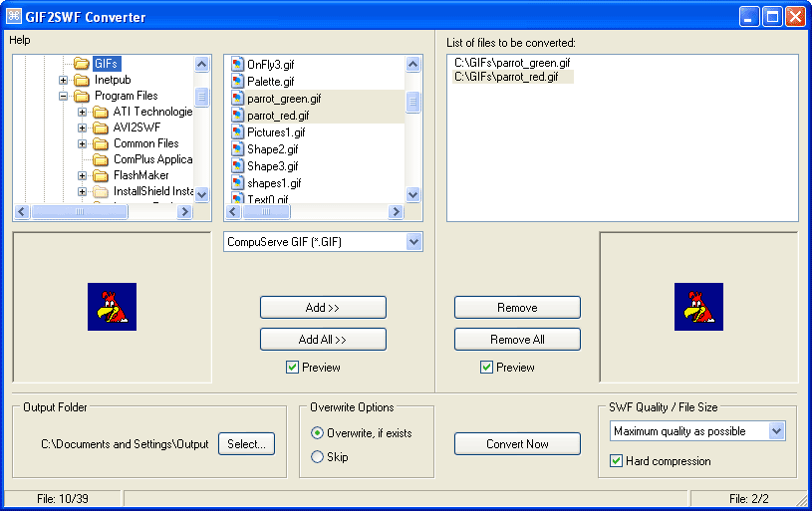Expand the Common Files tree node

pyautogui.click(x=82, y=143)
